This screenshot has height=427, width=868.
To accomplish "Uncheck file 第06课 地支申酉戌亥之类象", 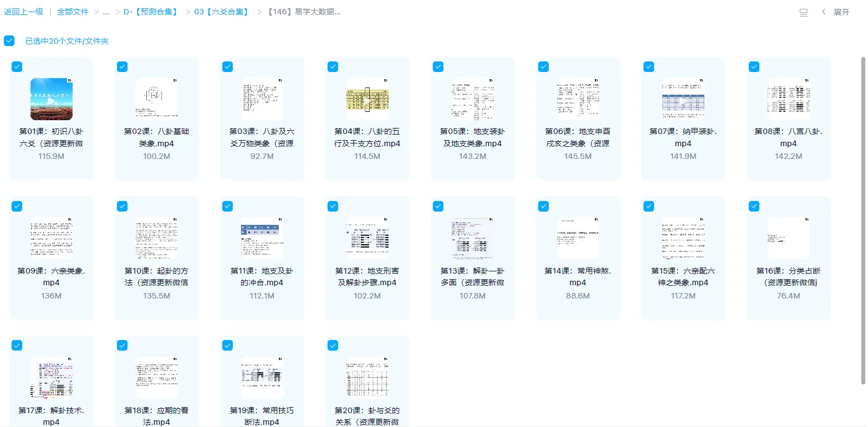I will point(543,66).
